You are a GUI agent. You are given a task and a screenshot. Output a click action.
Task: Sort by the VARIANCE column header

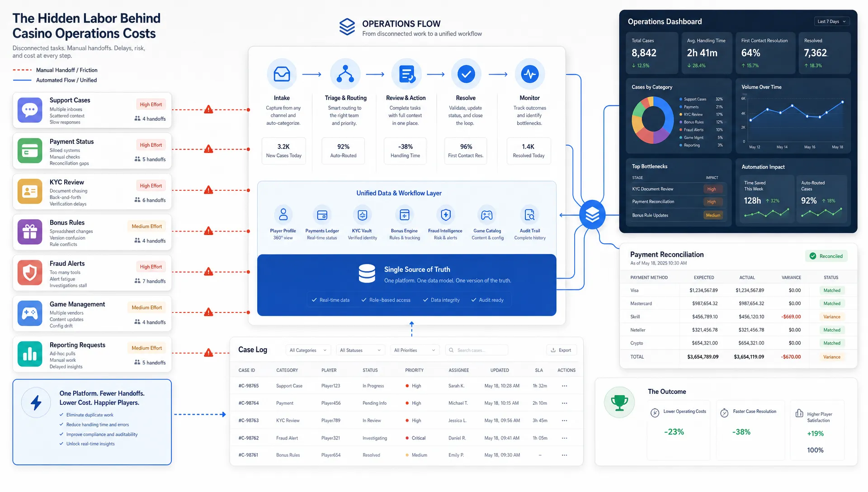791,278
